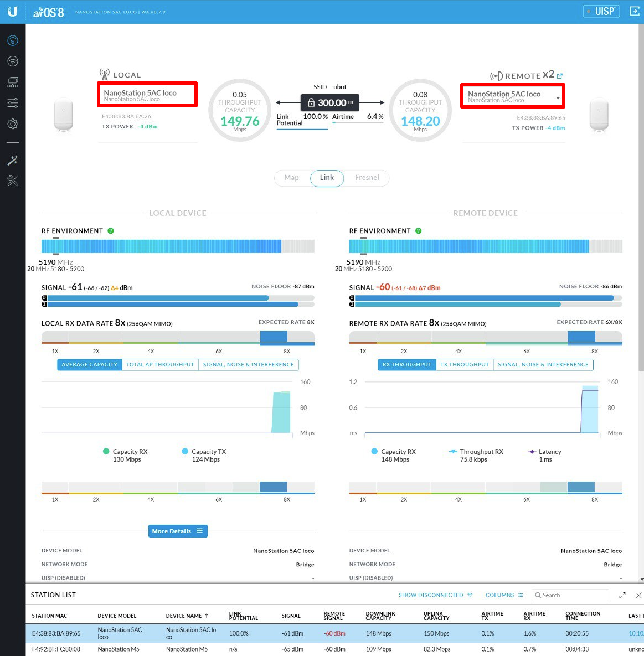The width and height of the screenshot is (644, 656).
Task: Close the Station List panel
Action: [x=638, y=595]
